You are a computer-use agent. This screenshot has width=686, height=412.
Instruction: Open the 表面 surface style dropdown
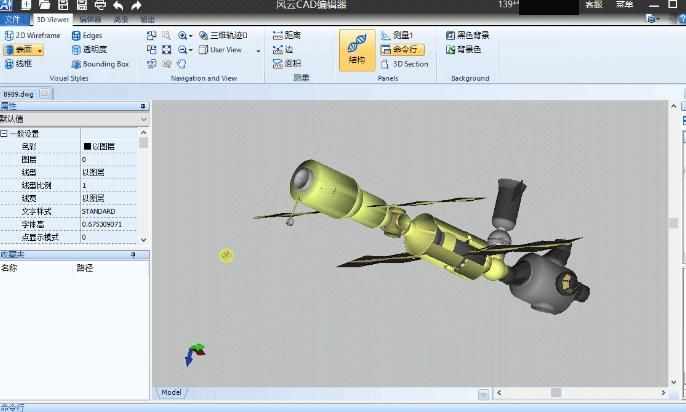pyautogui.click(x=40, y=50)
